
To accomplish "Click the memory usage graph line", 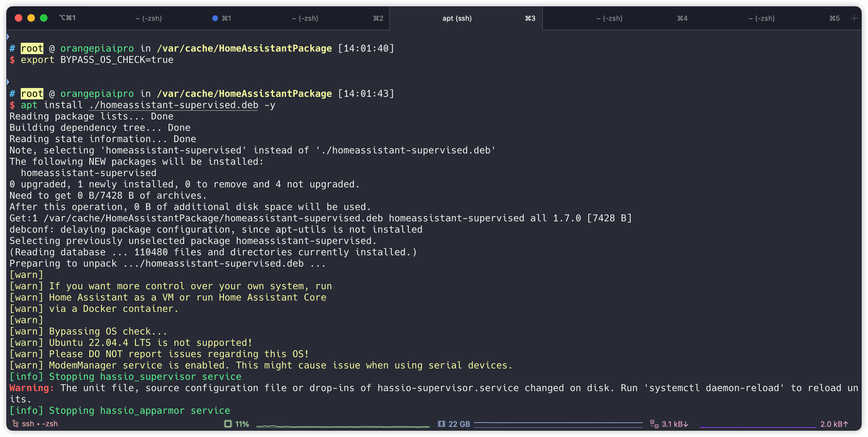I will tap(558, 423).
